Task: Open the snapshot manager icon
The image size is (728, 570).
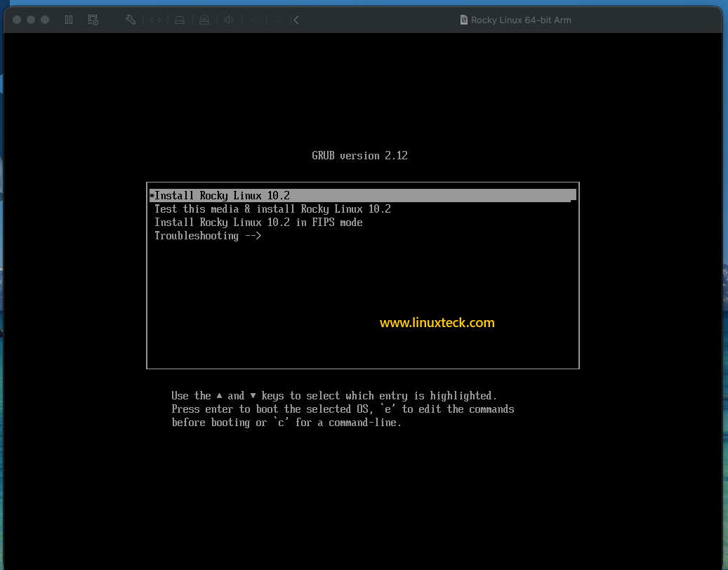Action: pyautogui.click(x=93, y=20)
